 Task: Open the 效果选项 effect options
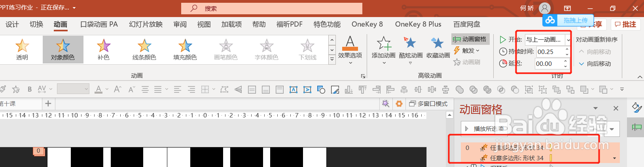click(350, 50)
